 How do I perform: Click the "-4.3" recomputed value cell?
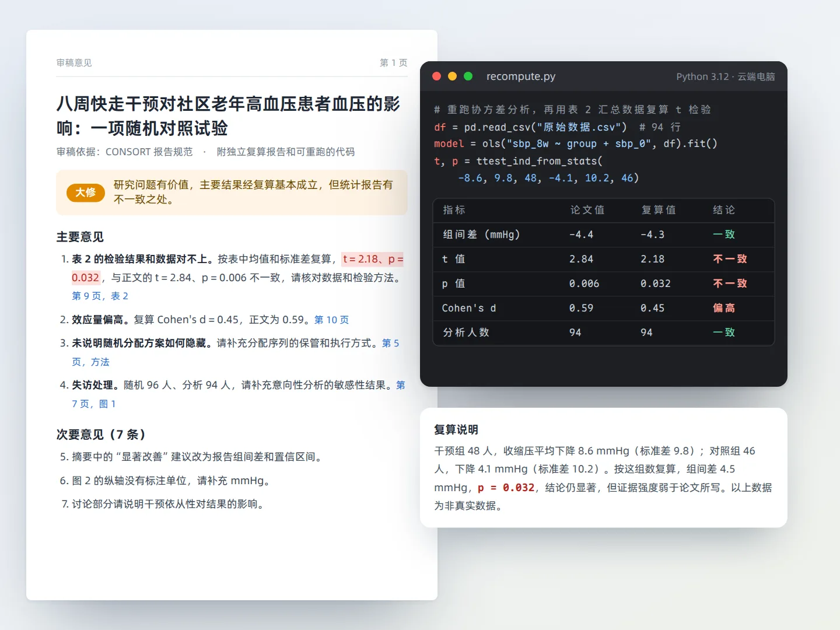click(653, 235)
